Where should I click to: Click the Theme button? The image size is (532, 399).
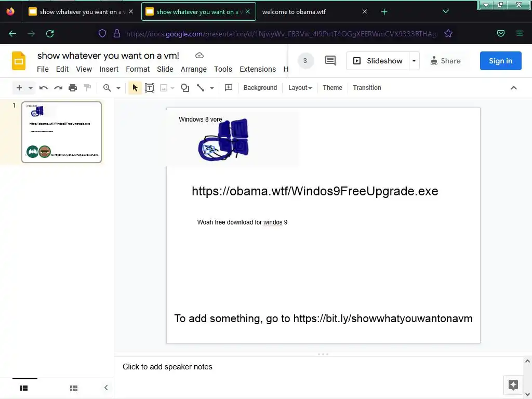(332, 87)
